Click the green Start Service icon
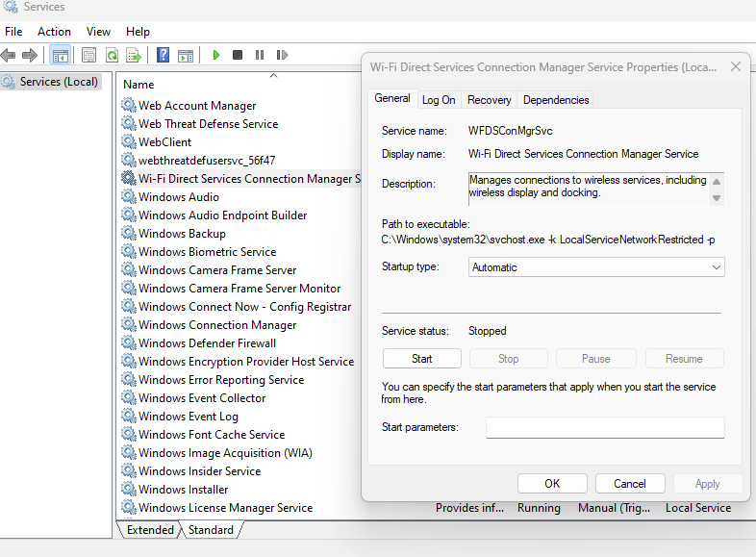 216,55
